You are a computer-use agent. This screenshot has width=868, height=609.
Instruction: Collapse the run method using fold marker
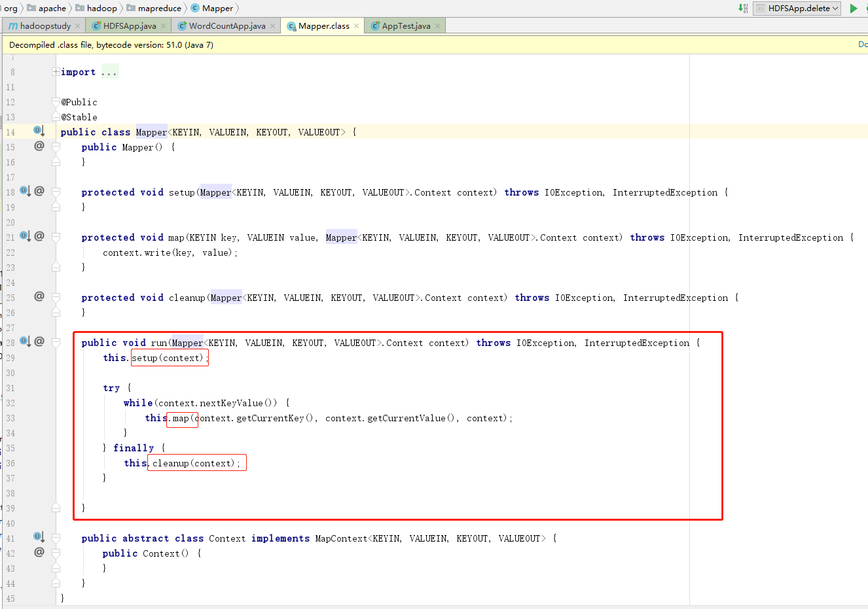[56, 342]
